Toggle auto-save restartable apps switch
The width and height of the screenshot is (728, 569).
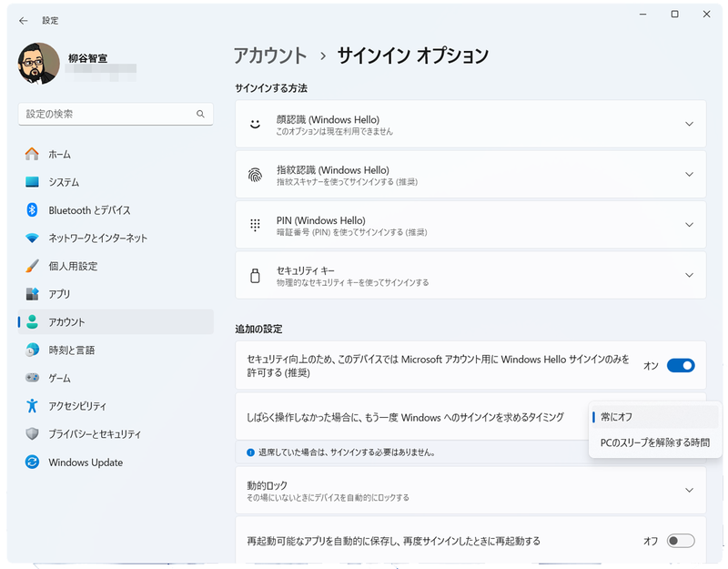click(x=681, y=541)
